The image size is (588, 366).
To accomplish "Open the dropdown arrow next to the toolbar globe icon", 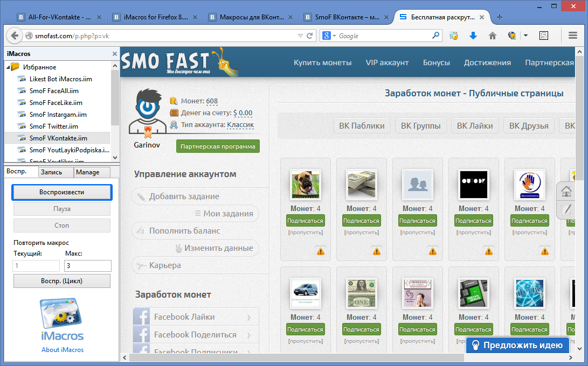I will pos(525,36).
